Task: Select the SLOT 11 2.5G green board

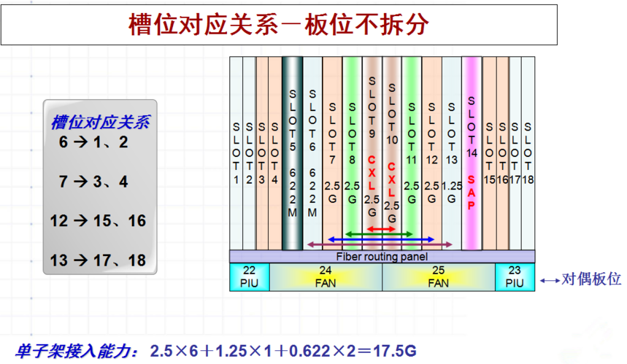Action: (412, 153)
